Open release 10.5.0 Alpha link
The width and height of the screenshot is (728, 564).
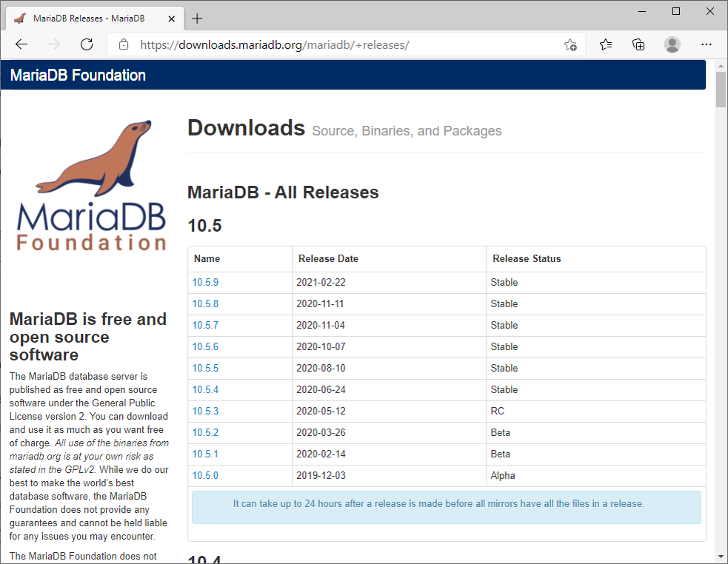point(205,475)
